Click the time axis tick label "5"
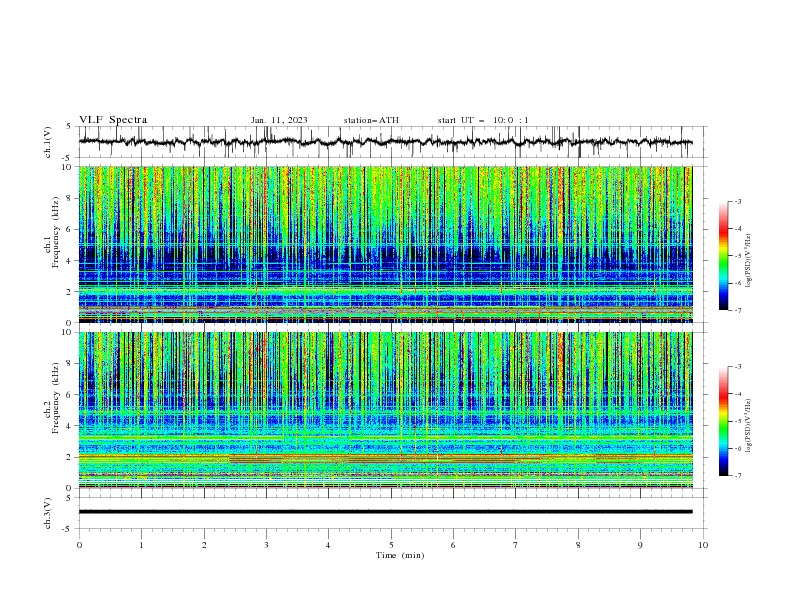This screenshot has width=792, height=612. 391,545
